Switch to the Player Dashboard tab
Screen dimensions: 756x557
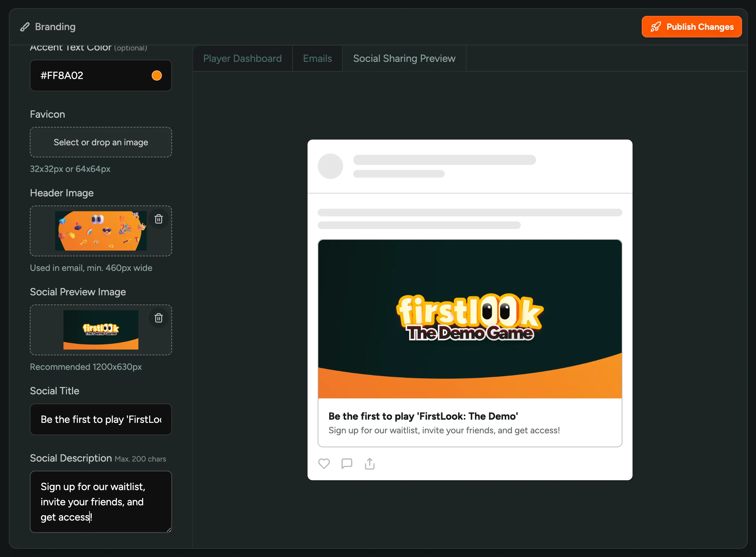click(242, 58)
